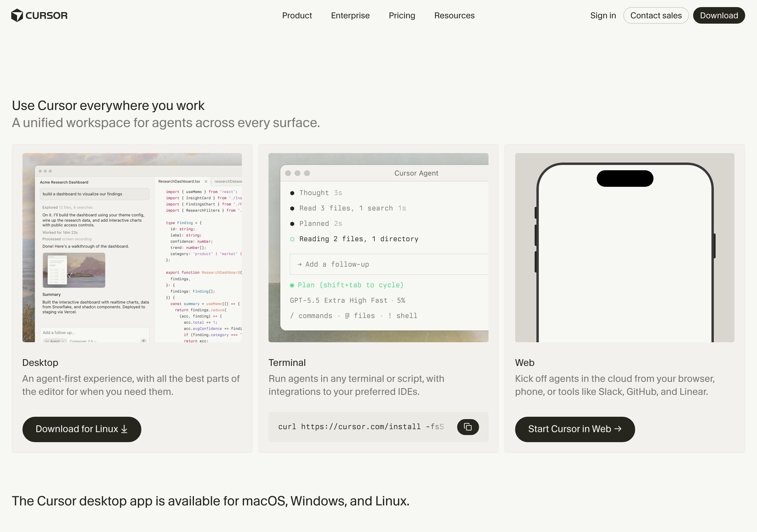
Task: Click Start Cursor in Web
Action: pos(575,429)
